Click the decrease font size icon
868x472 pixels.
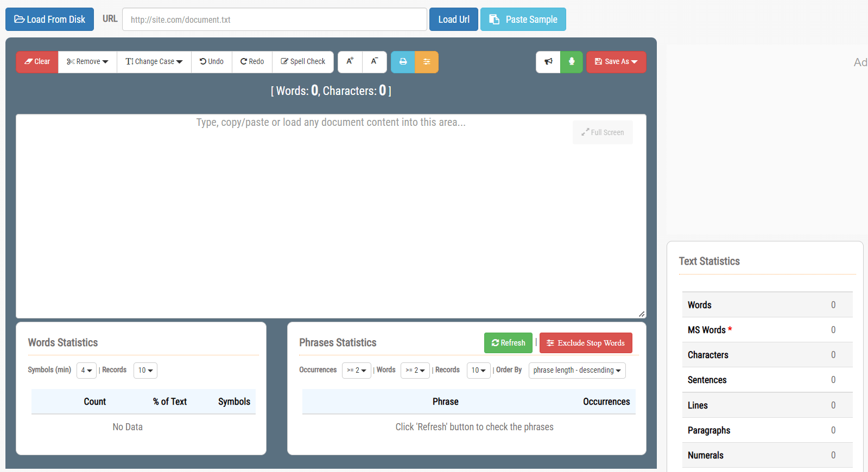[x=375, y=62]
